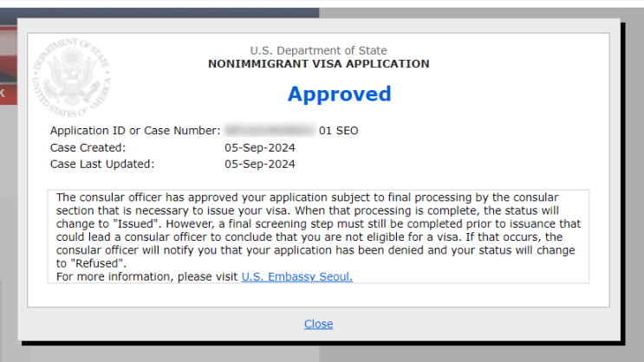The height and width of the screenshot is (362, 644).
Task: Click the Case Last Updated label
Action: coord(101,164)
